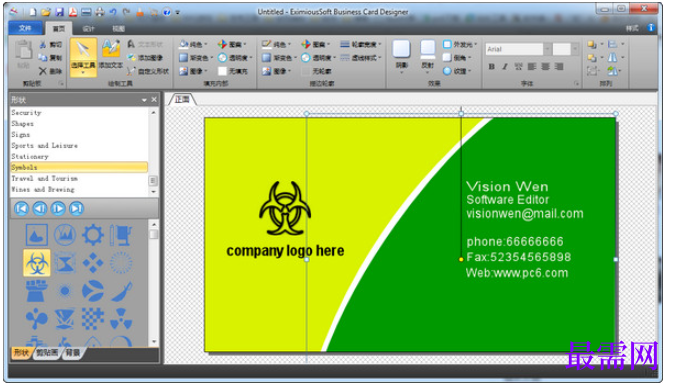
Task: Toggle Italic formatting
Action: pos(504,67)
